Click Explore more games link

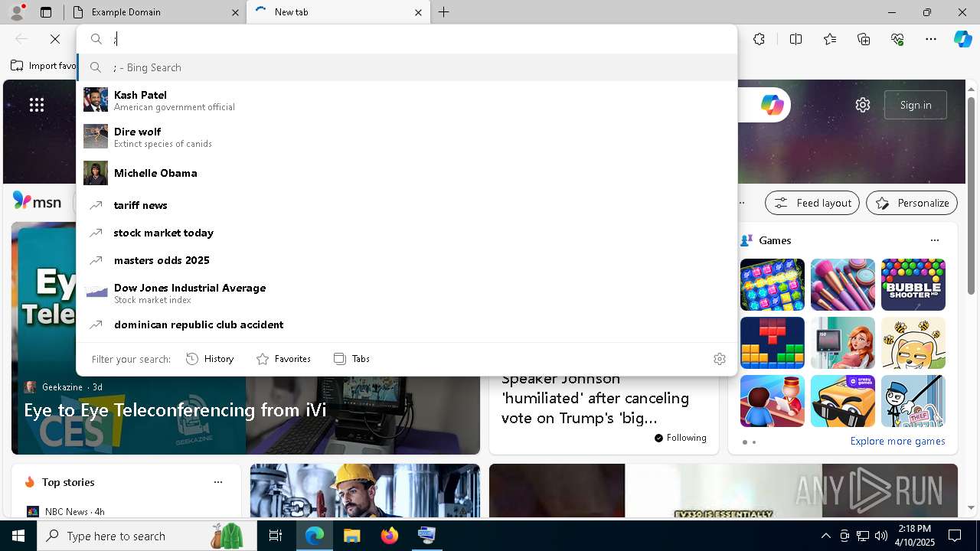point(897,442)
